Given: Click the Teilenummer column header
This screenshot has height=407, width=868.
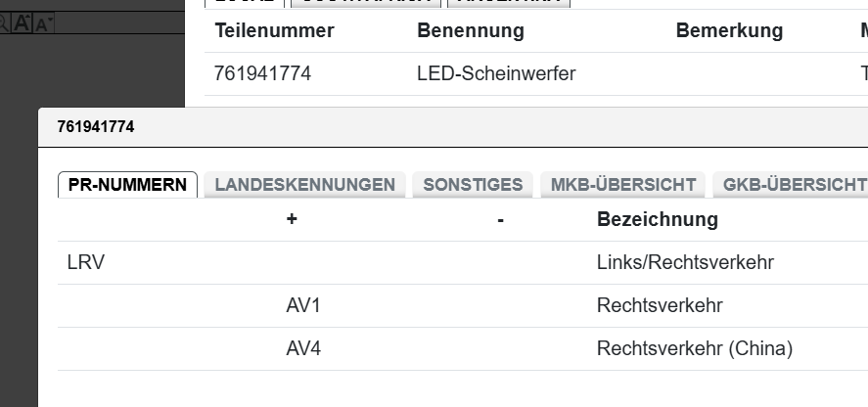Looking at the screenshot, I should (274, 30).
